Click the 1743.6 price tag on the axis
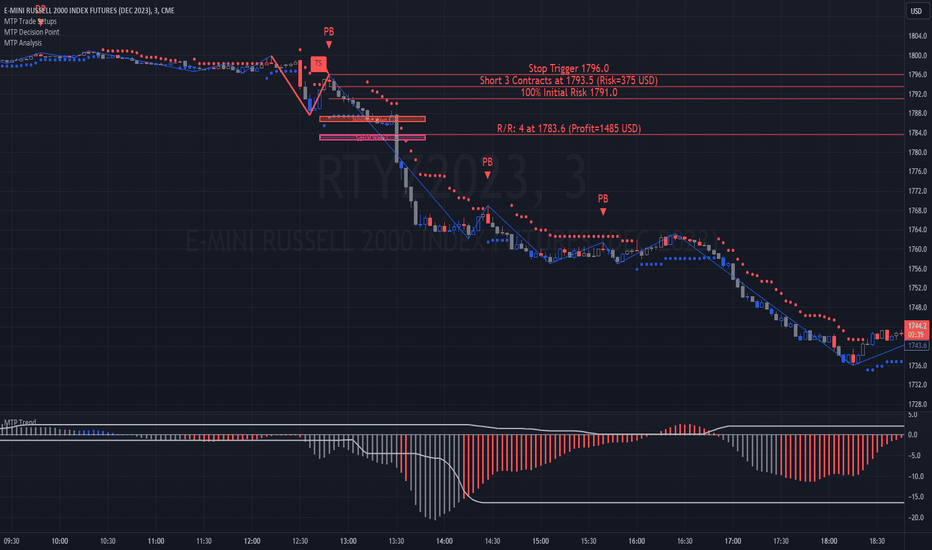932x550 pixels. (x=916, y=345)
